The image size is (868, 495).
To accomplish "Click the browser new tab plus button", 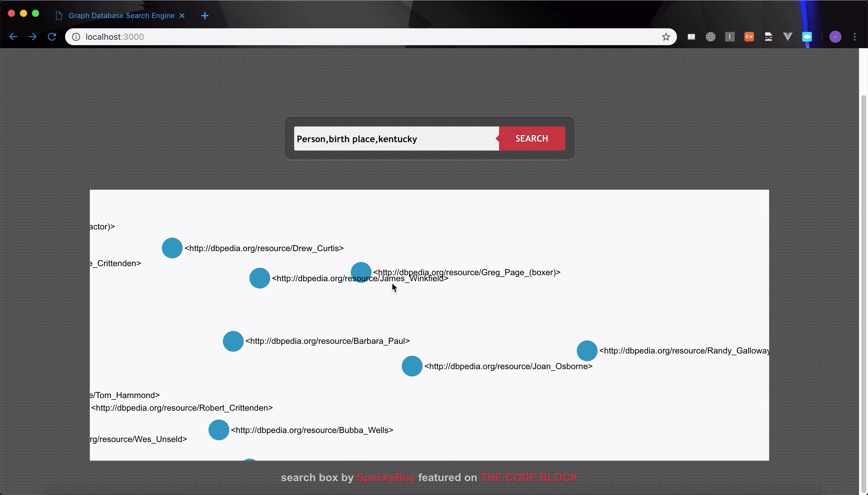I will pyautogui.click(x=204, y=15).
